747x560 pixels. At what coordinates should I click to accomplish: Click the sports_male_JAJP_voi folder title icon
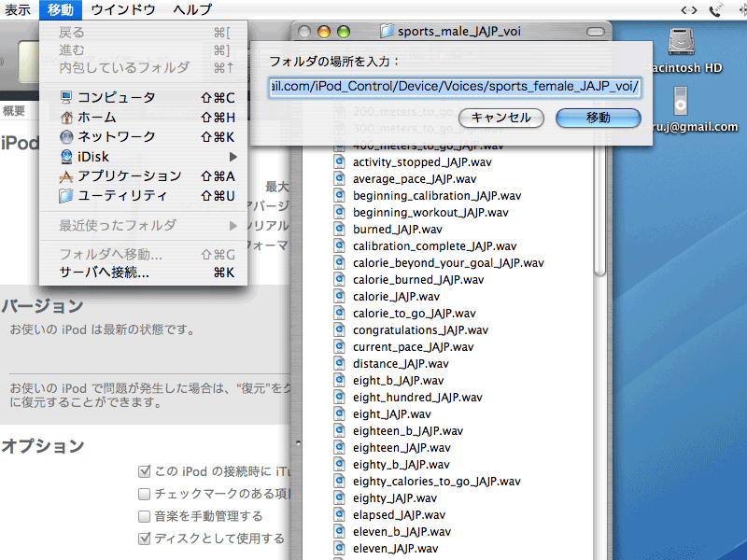387,31
